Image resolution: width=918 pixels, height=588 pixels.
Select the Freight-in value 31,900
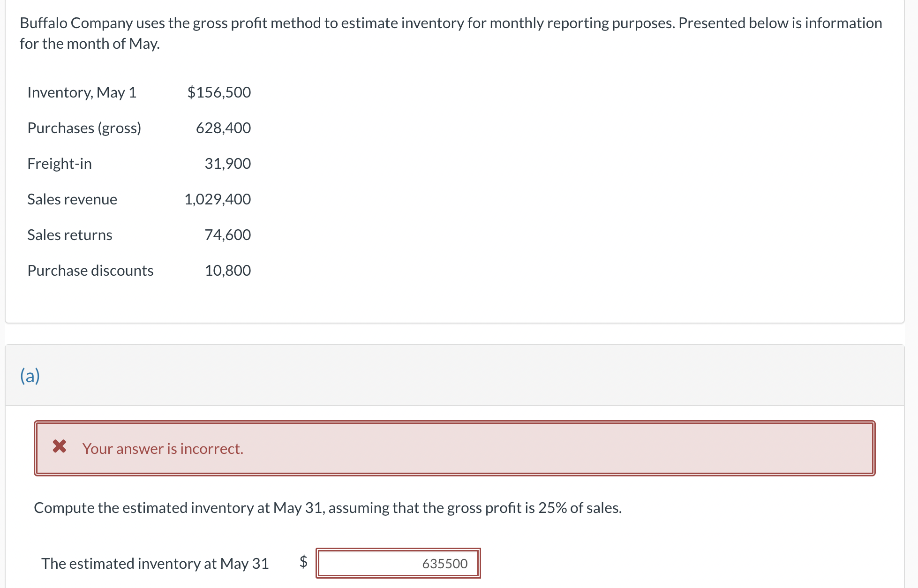coord(228,163)
